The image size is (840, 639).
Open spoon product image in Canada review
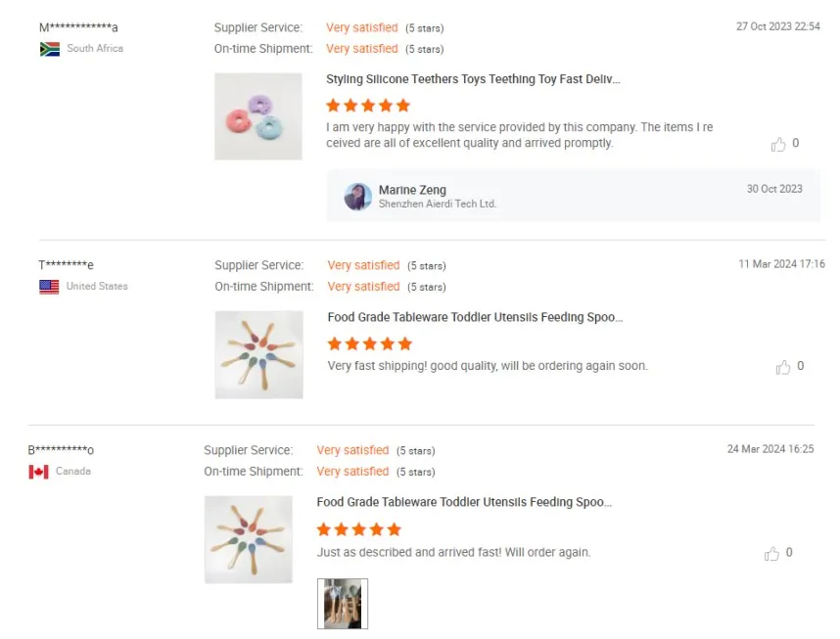248,539
